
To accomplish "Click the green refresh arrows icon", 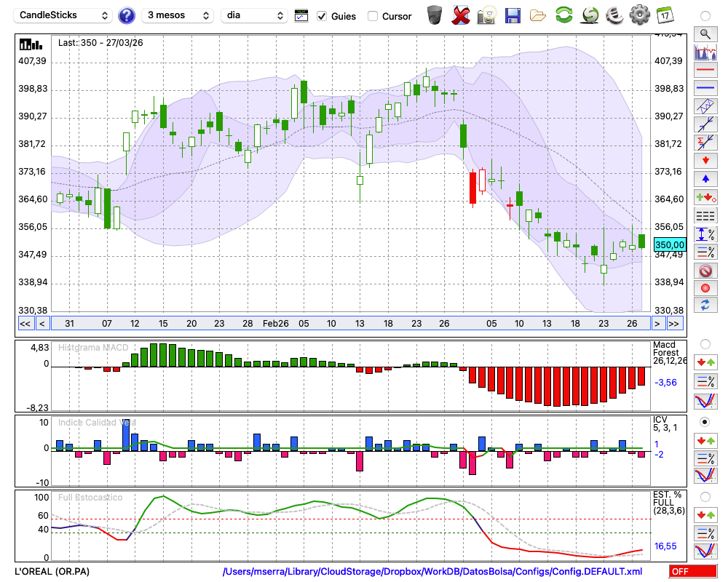I will click(563, 15).
